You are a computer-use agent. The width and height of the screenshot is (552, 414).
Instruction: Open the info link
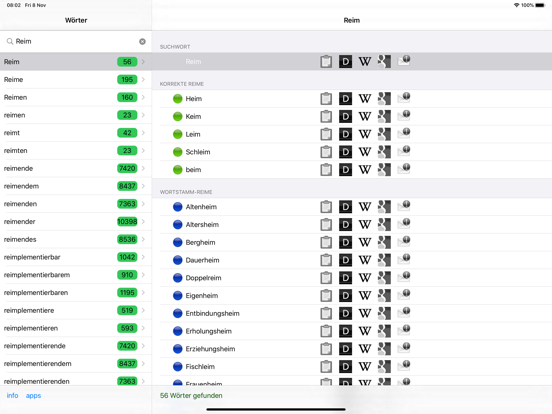(x=12, y=395)
